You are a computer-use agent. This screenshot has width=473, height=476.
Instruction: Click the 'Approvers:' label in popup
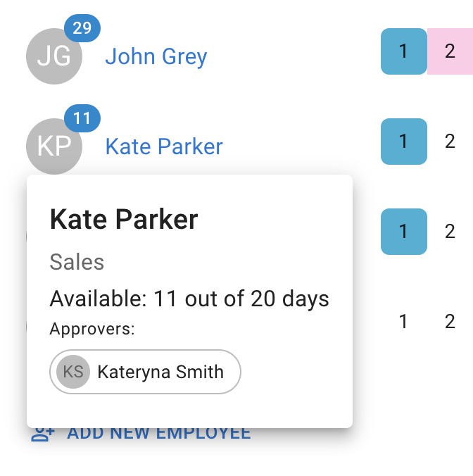pyautogui.click(x=92, y=329)
